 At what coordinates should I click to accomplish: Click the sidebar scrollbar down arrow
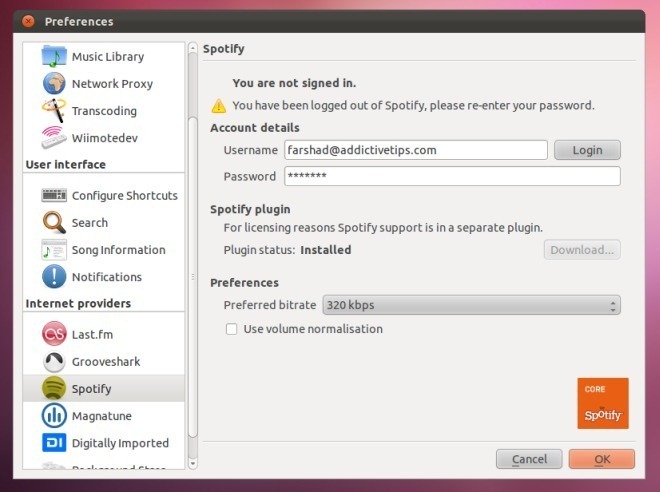(x=193, y=463)
